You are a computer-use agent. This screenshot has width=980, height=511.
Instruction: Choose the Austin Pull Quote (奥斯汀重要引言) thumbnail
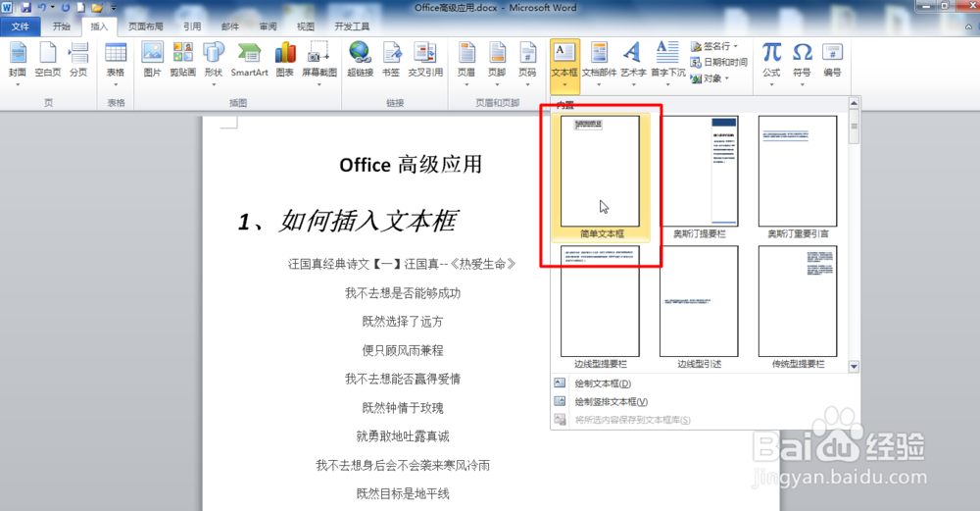798,177
